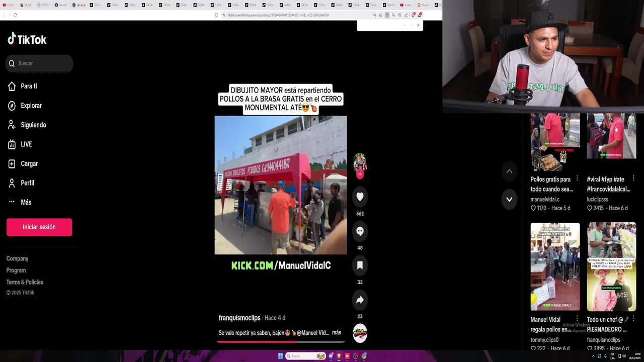The width and height of the screenshot is (644, 362).
Task: Click the browser address bar URL
Action: coord(278,15)
